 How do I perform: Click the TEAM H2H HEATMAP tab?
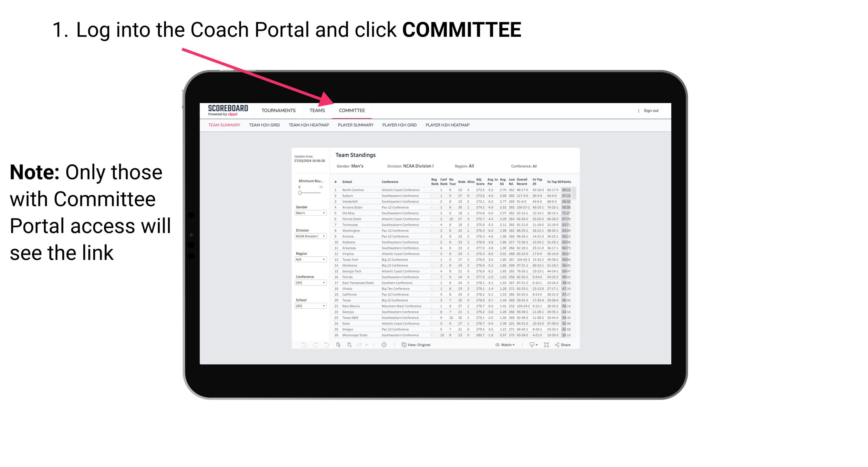[x=309, y=126]
